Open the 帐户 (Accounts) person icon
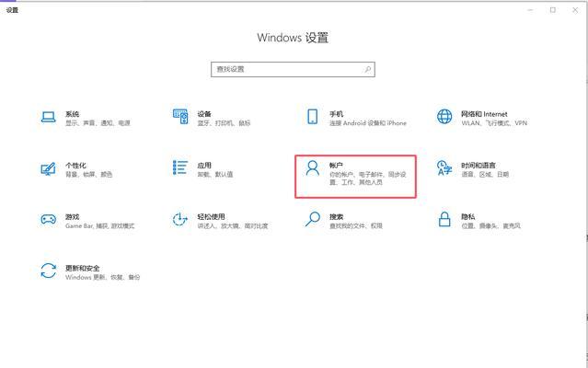This screenshot has width=588, height=368. (312, 168)
